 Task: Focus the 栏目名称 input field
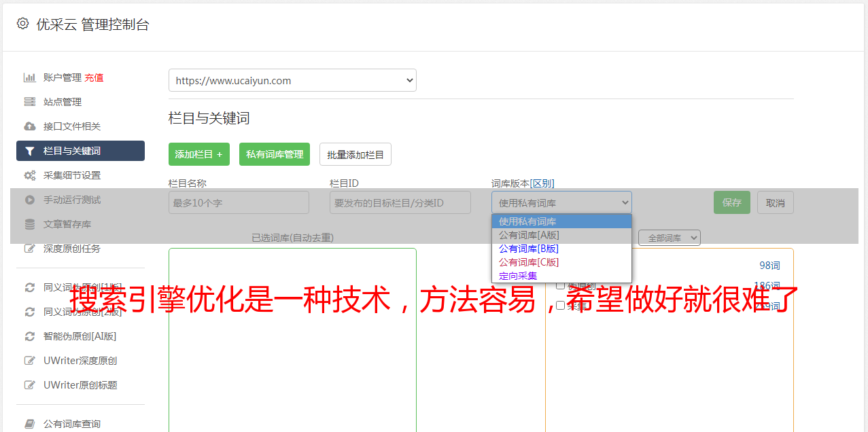point(239,202)
